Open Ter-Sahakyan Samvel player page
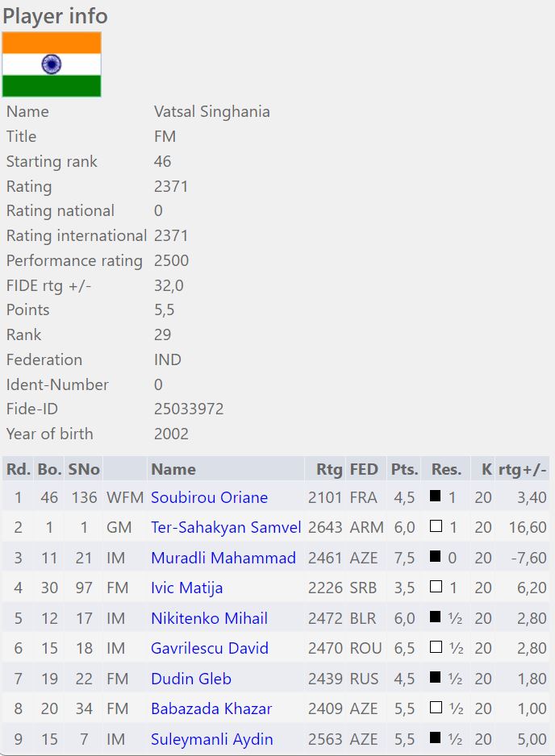Image resolution: width=555 pixels, height=756 pixels. [x=226, y=527]
